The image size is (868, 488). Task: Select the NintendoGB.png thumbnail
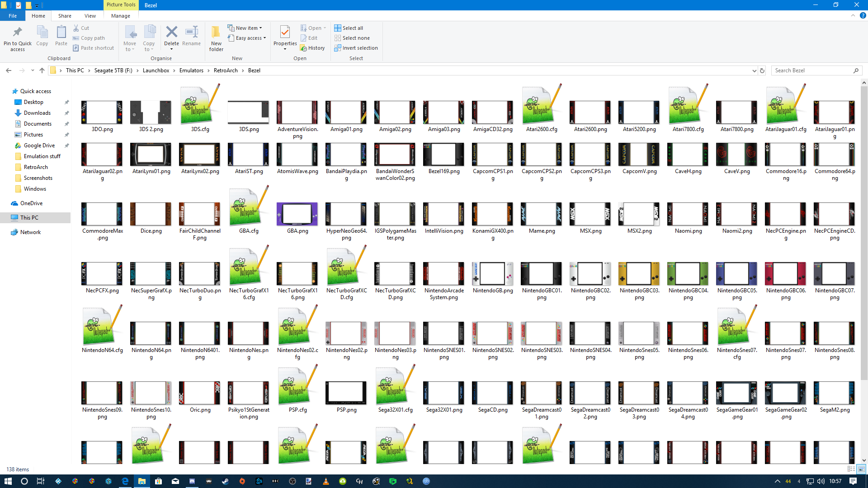[492, 274]
